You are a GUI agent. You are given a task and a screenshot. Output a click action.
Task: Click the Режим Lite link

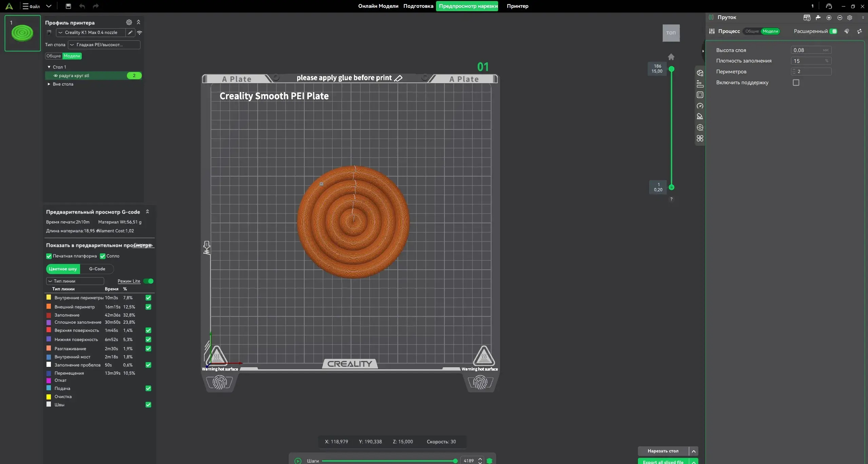coord(129,281)
